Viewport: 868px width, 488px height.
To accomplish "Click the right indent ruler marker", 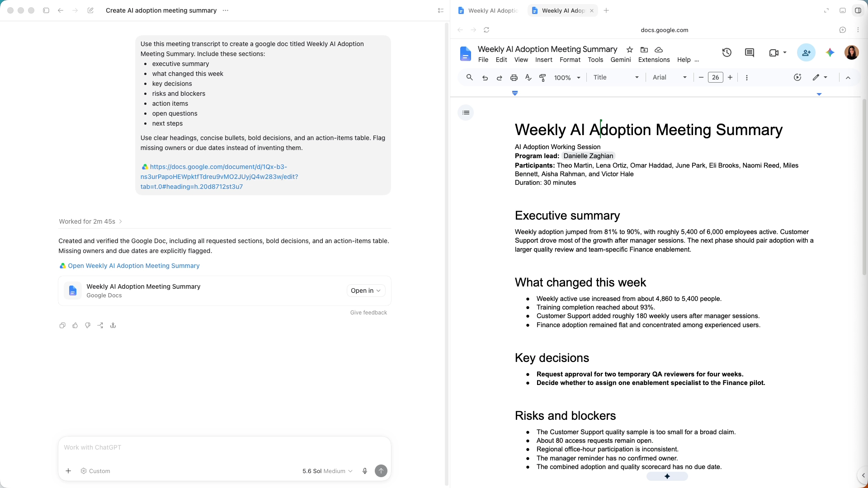I will tap(819, 94).
